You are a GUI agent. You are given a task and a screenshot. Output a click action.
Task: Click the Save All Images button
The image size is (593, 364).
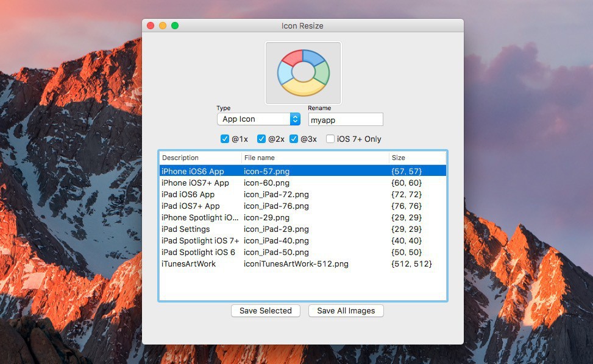point(346,311)
